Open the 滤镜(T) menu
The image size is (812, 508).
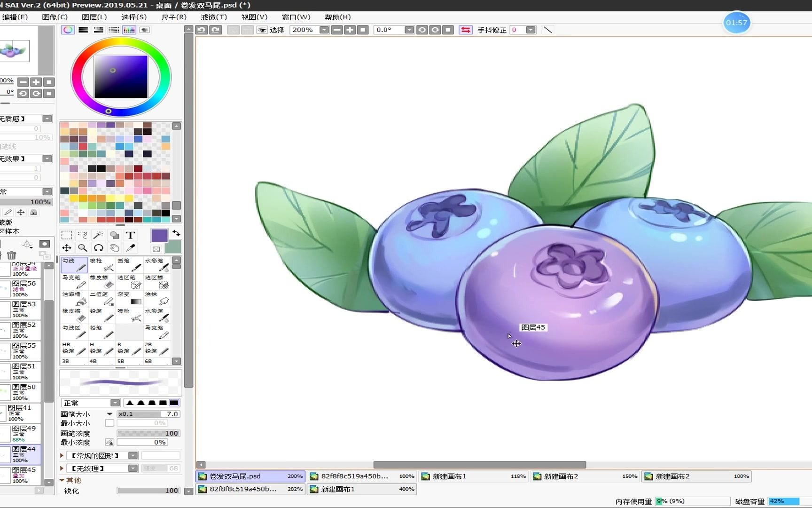[214, 17]
